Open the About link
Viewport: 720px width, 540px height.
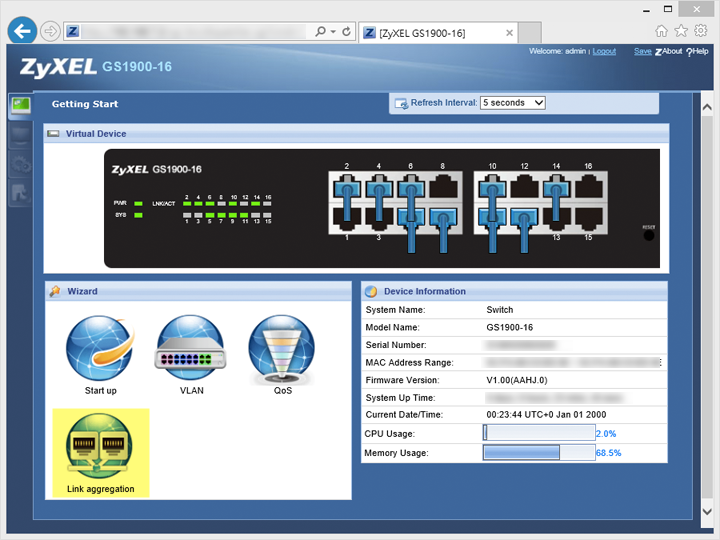[x=669, y=51]
